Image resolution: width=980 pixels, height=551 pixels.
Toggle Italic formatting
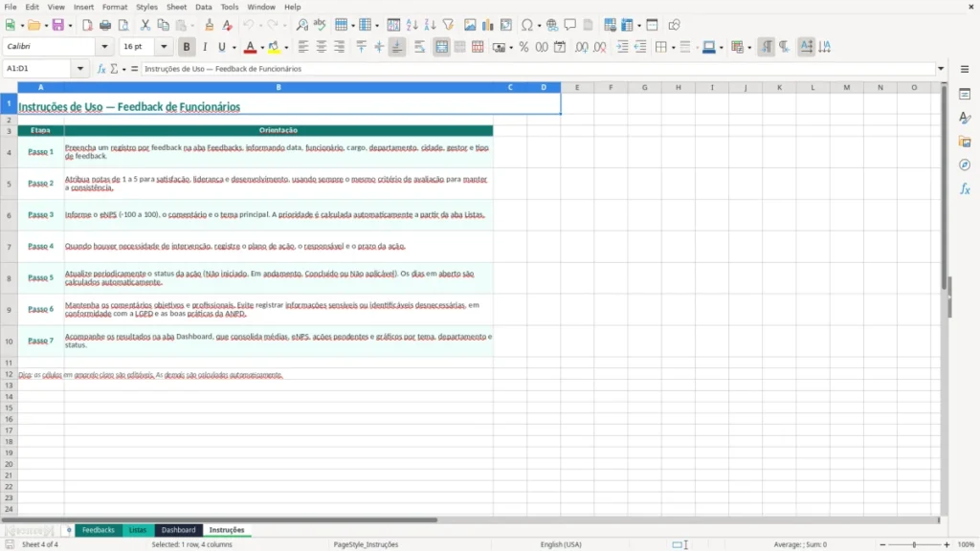coord(205,47)
